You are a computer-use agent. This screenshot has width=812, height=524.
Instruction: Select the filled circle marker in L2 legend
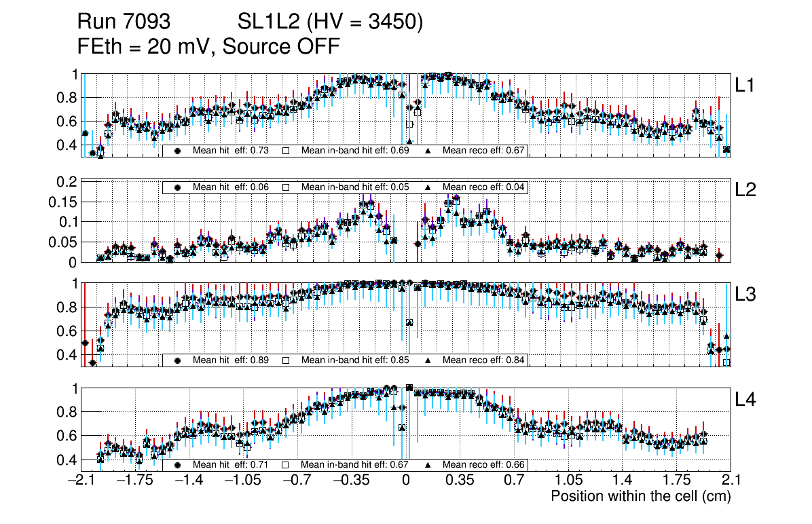178,187
